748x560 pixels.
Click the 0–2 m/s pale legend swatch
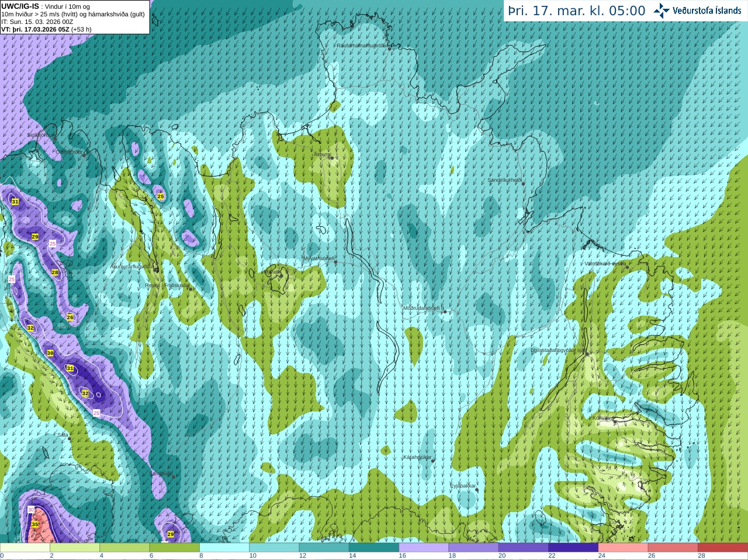coord(25,548)
